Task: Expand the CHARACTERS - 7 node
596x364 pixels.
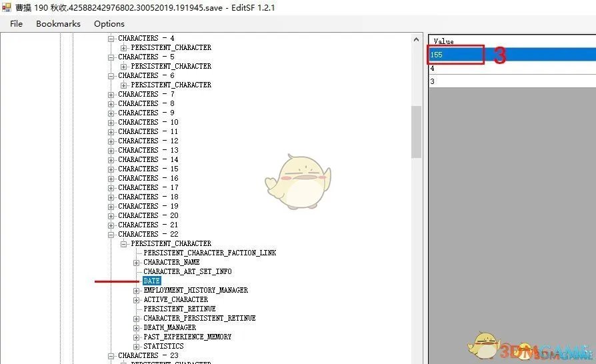Action: click(x=111, y=94)
